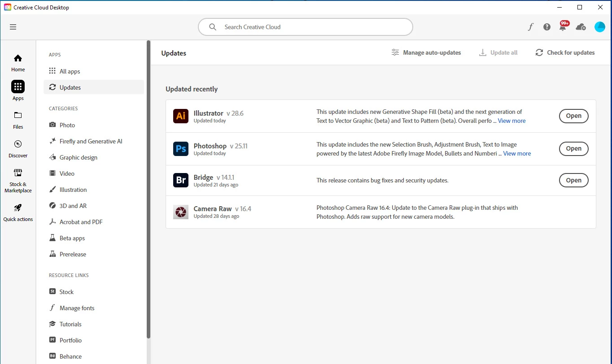Open Firefly and Generative AI category
This screenshot has height=364, width=612.
tap(94, 141)
